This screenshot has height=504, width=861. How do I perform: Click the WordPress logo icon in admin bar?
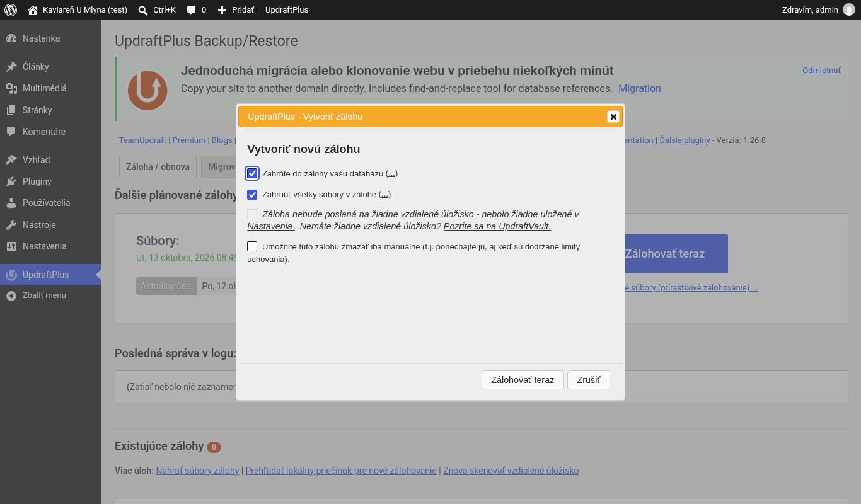coord(10,10)
